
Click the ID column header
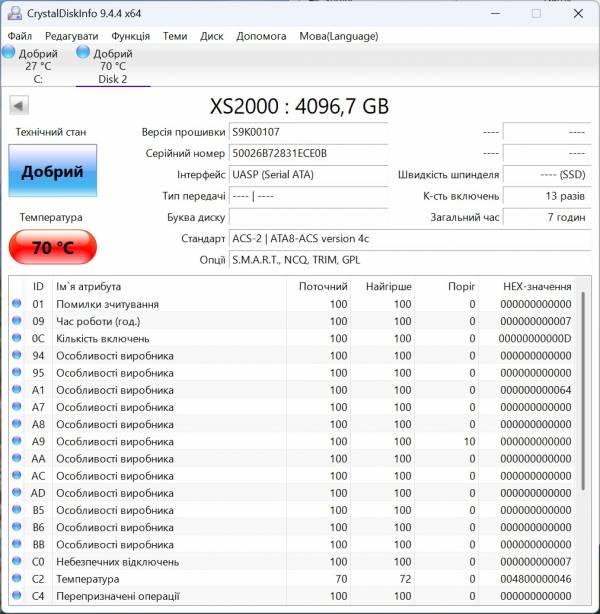[38, 286]
